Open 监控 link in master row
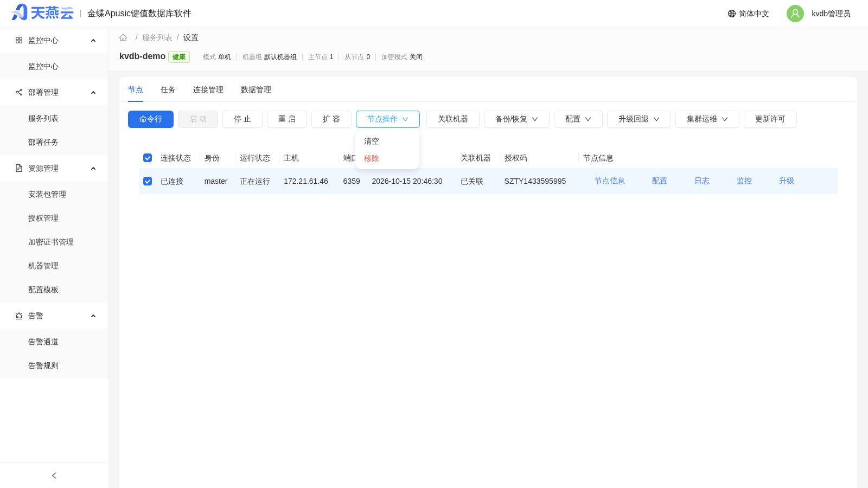The image size is (868, 488). (744, 181)
